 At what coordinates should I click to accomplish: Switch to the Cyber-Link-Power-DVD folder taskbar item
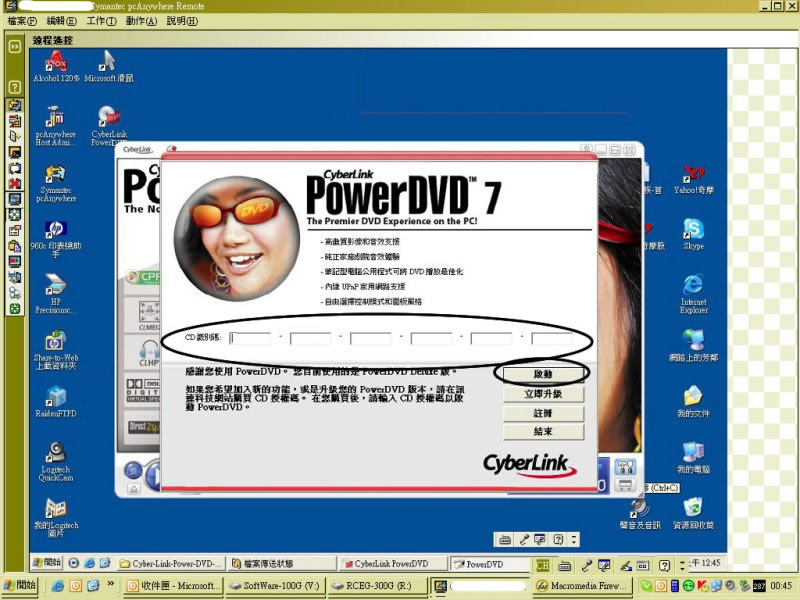(x=171, y=563)
